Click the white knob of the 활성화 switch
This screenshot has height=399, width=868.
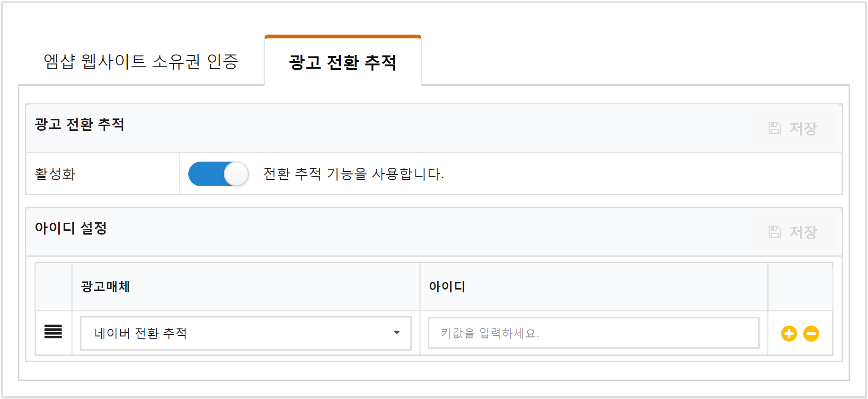pyautogui.click(x=236, y=174)
